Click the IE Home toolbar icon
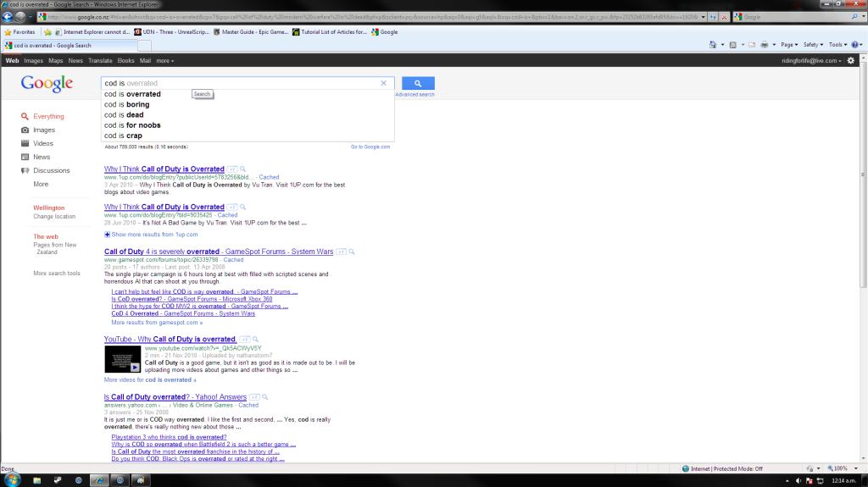 713,45
